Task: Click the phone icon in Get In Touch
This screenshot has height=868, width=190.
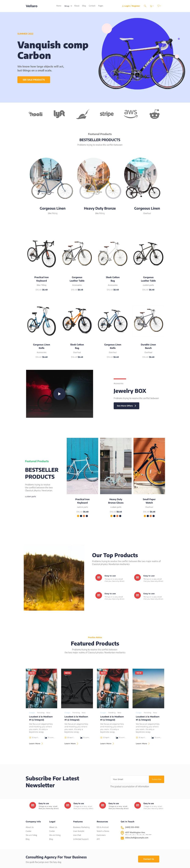Action: coord(122,827)
